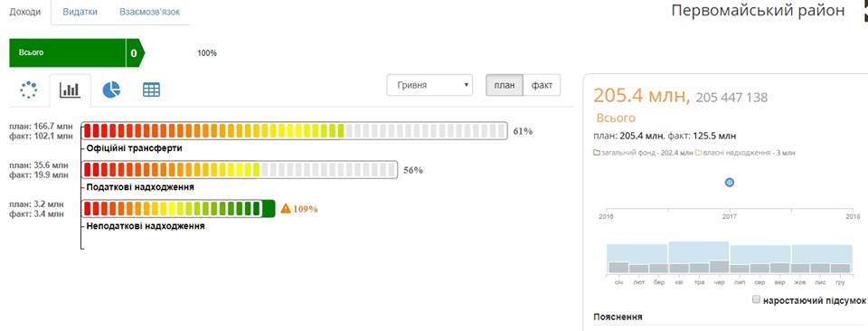Click the folder icon next to власні надходження
Viewport: 868px width, 331px height.
(x=699, y=152)
